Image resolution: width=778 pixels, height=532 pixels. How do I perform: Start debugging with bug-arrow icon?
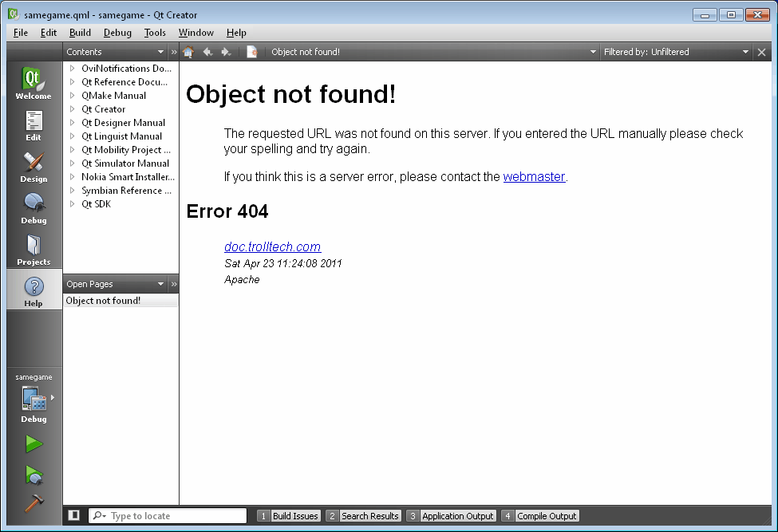pyautogui.click(x=34, y=475)
